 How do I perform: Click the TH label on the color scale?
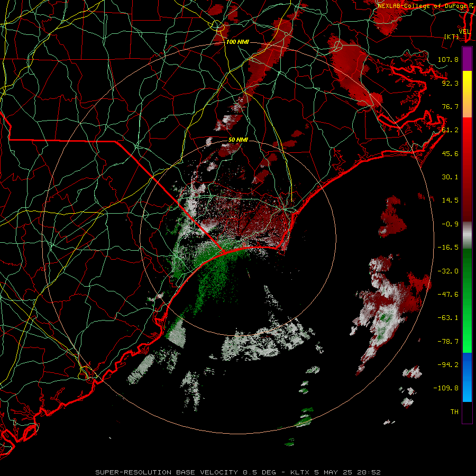click(454, 412)
